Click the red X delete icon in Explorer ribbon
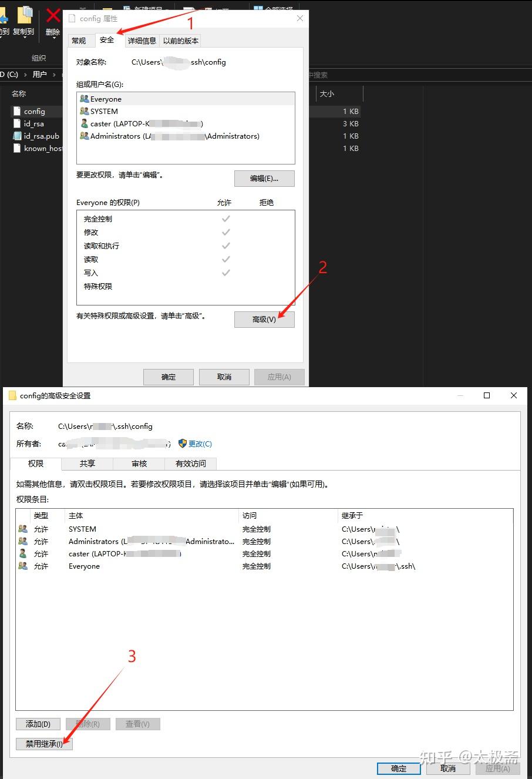The height and width of the screenshot is (779, 532). (x=53, y=15)
